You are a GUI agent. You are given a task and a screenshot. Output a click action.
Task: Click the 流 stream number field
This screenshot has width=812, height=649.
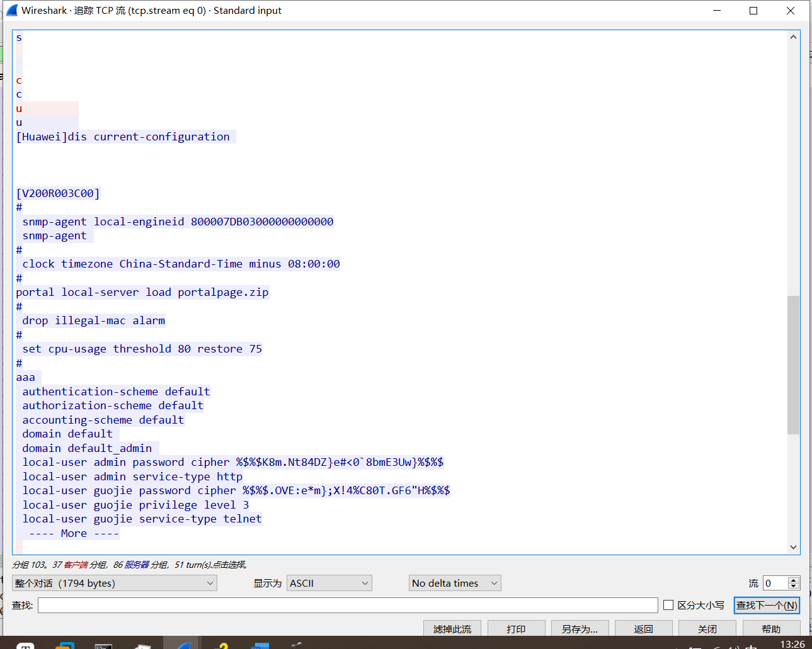click(x=775, y=583)
